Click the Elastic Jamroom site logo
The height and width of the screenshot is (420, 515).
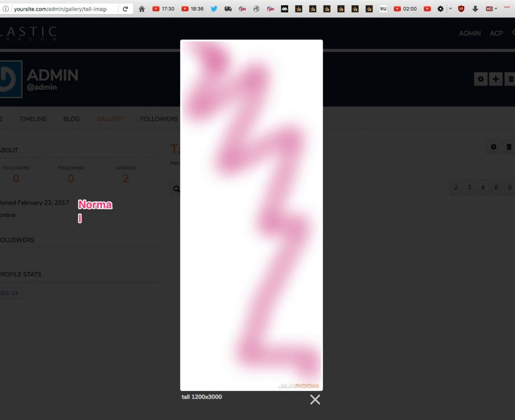click(29, 33)
